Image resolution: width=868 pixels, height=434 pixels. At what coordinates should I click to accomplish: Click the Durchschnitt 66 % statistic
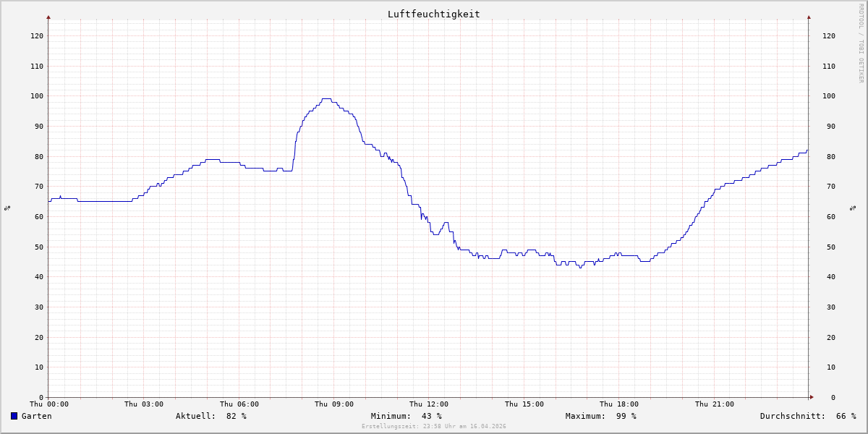pyautogui.click(x=807, y=416)
